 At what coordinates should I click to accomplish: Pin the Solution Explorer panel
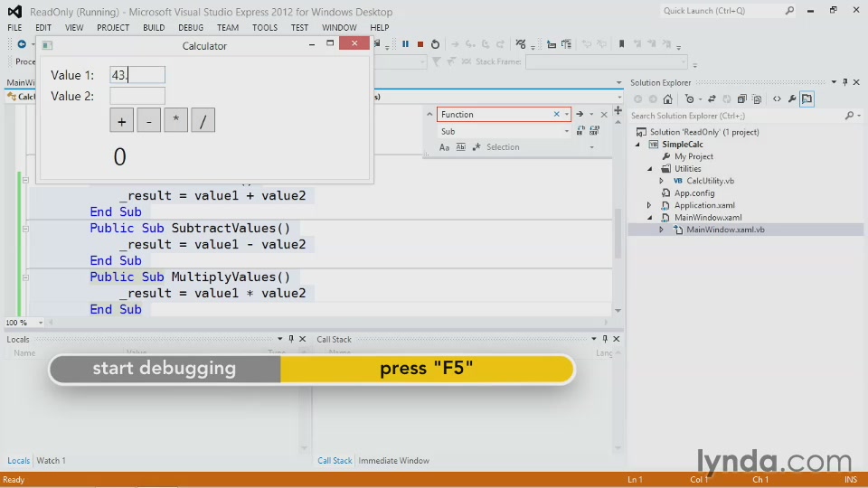tap(844, 82)
